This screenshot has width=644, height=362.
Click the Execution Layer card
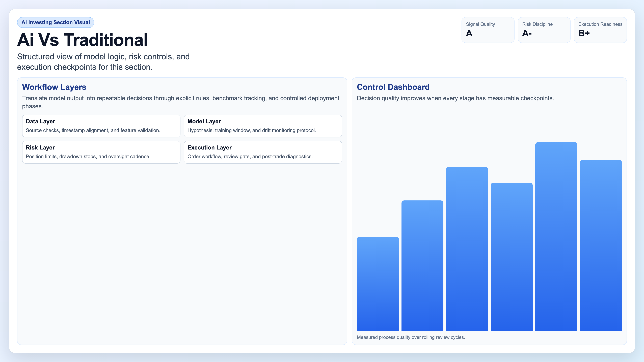[x=263, y=152]
